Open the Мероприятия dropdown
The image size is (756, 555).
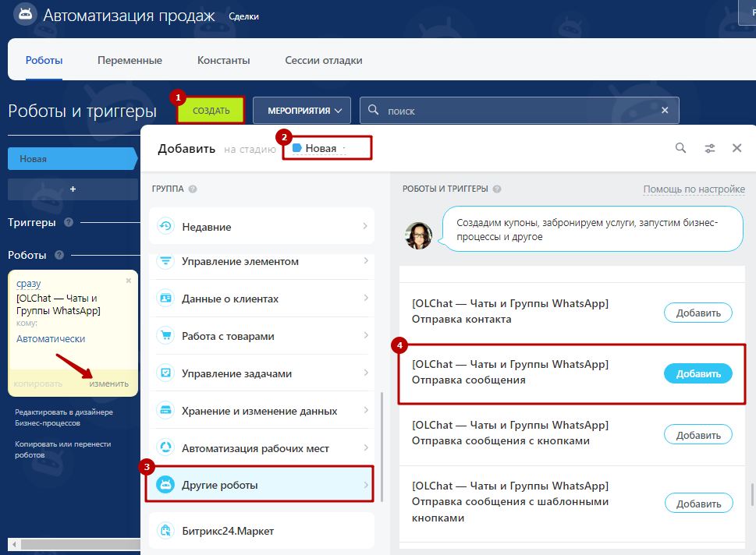click(301, 111)
